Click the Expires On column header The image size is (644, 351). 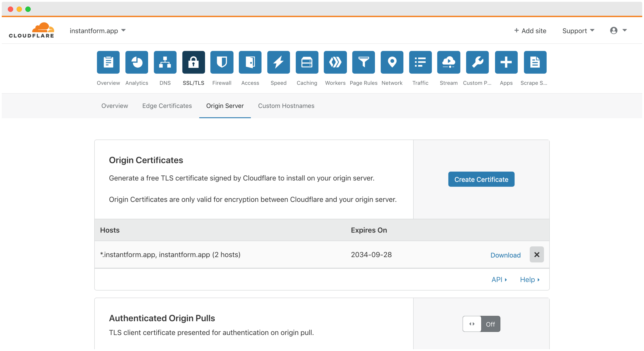tap(369, 230)
